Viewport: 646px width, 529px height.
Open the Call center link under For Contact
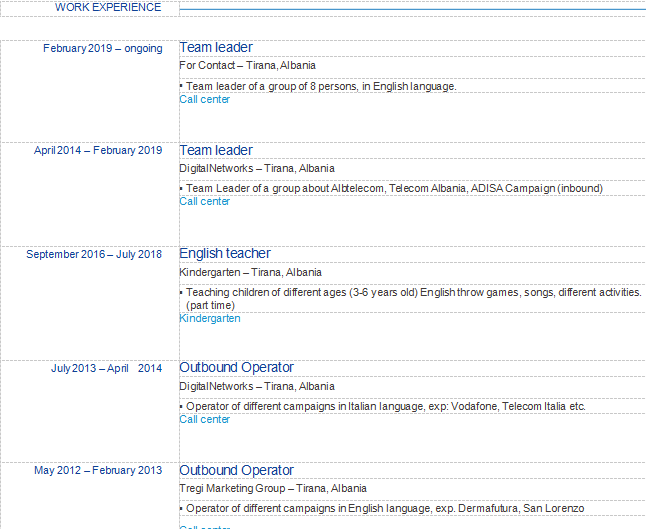[205, 100]
